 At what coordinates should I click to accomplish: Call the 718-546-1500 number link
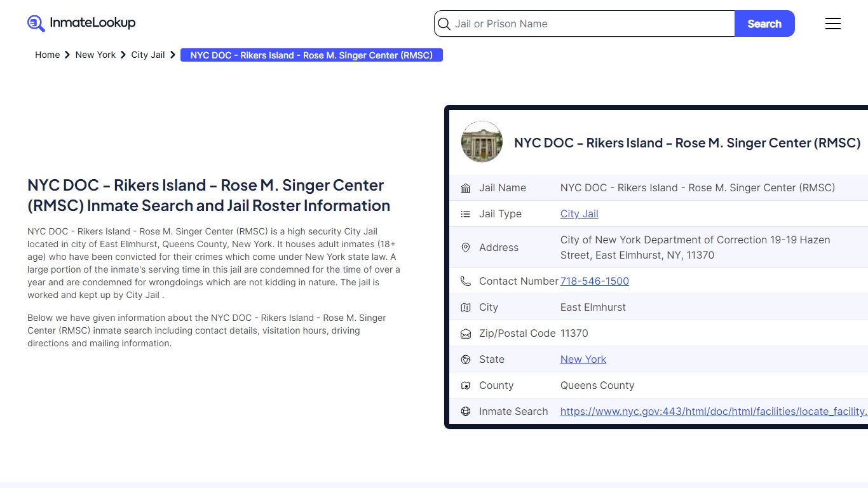tap(595, 281)
